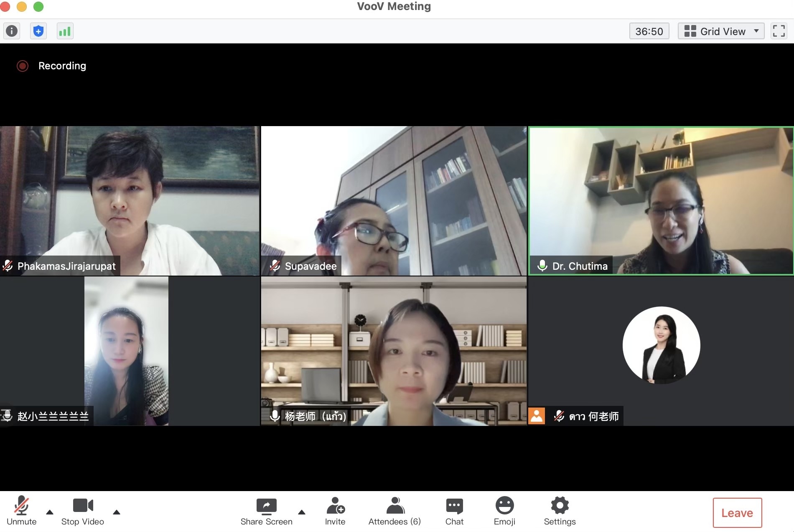Screen dimensions: 794x532
Task: Click the VooV Meeting window title
Action: coord(394,6)
